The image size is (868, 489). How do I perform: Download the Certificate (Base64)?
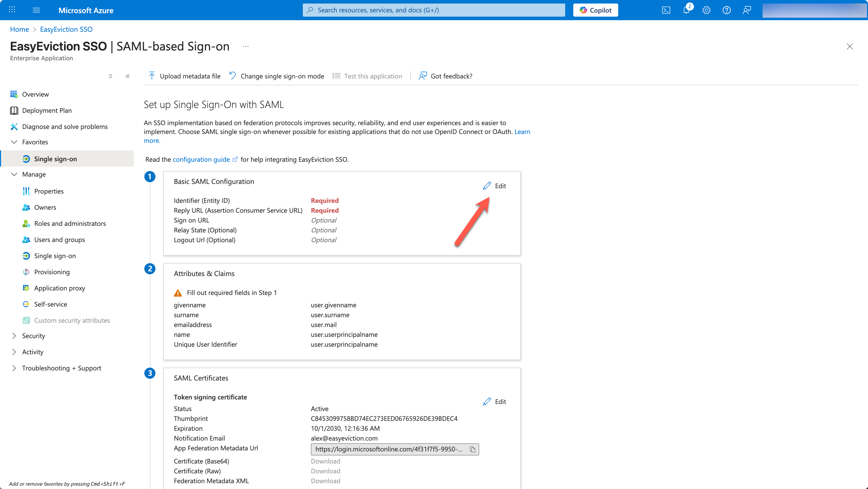[x=325, y=461]
